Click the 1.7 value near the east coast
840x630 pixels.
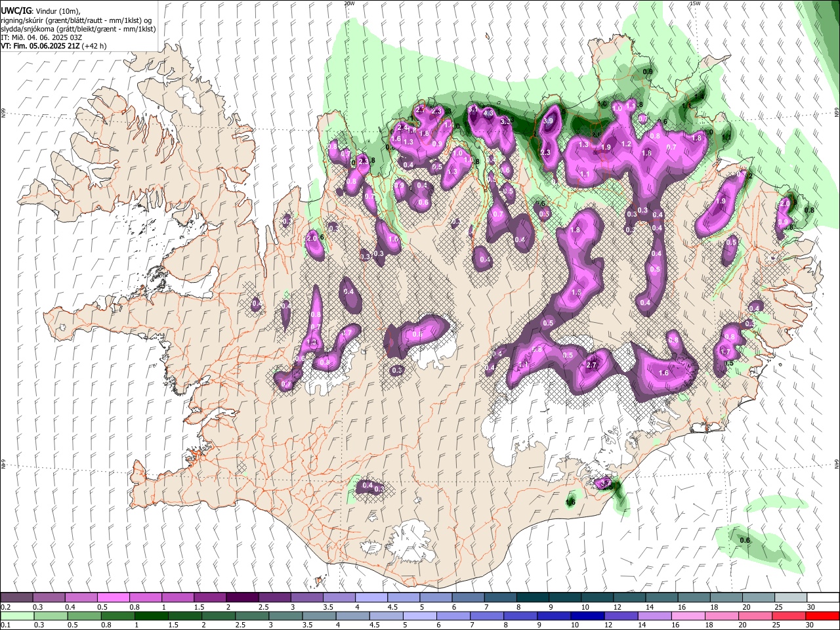coord(725,352)
